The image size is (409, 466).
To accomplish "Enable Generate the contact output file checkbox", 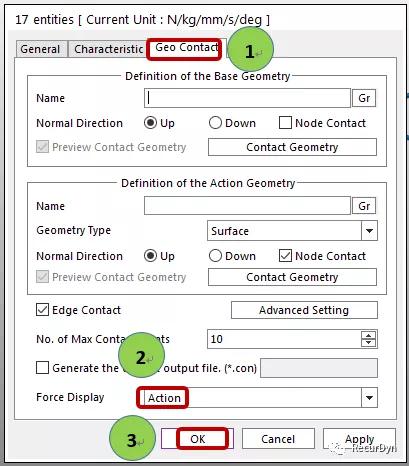I will click(42, 368).
